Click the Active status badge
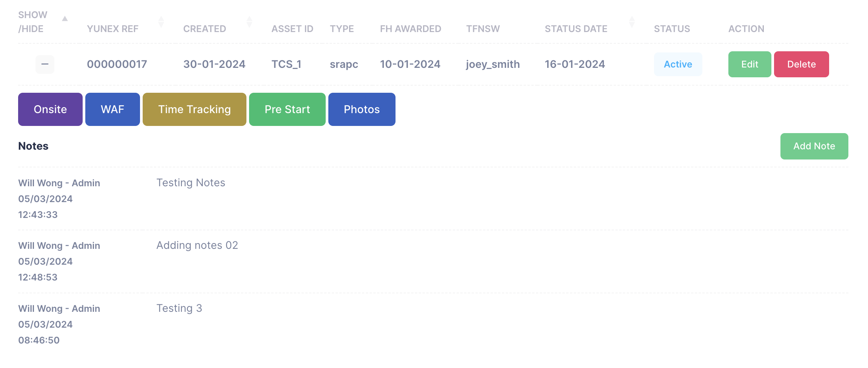Image resolution: width=868 pixels, height=368 pixels. pyautogui.click(x=678, y=64)
